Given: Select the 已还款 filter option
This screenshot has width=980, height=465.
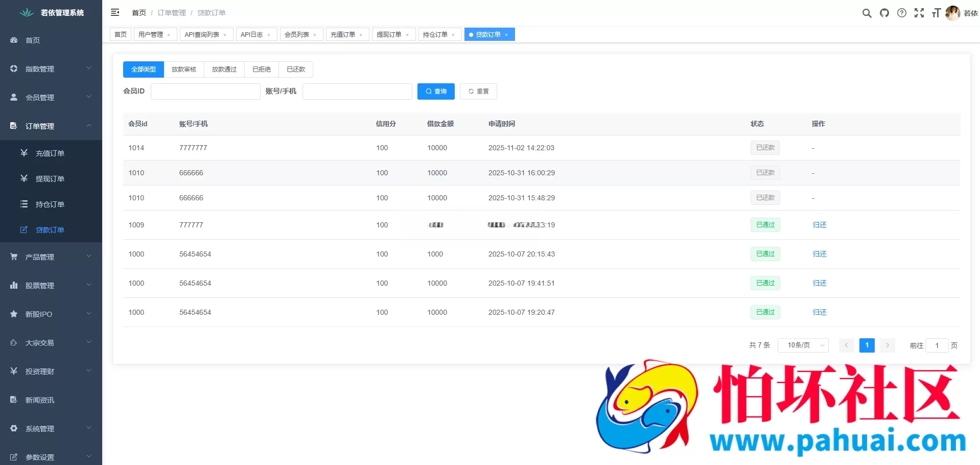Looking at the screenshot, I should point(296,69).
